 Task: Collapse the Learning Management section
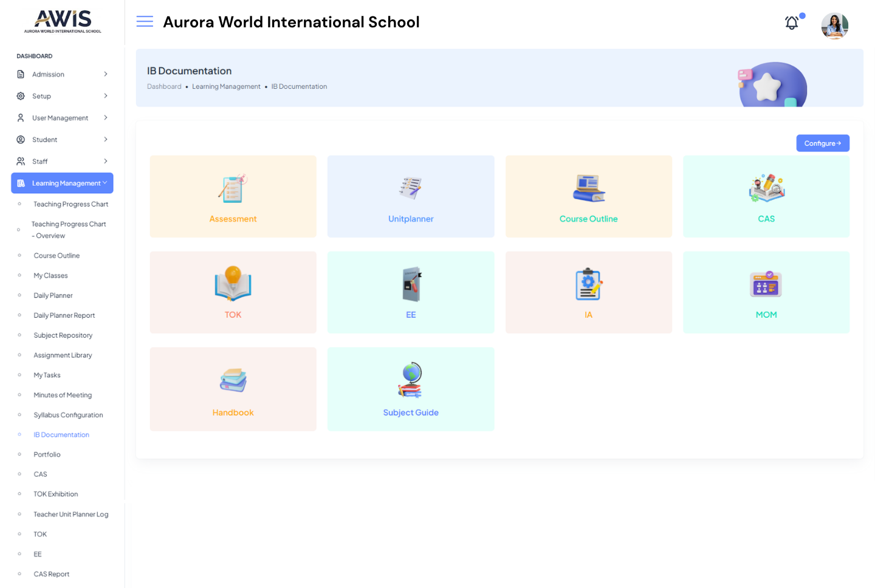pos(62,183)
